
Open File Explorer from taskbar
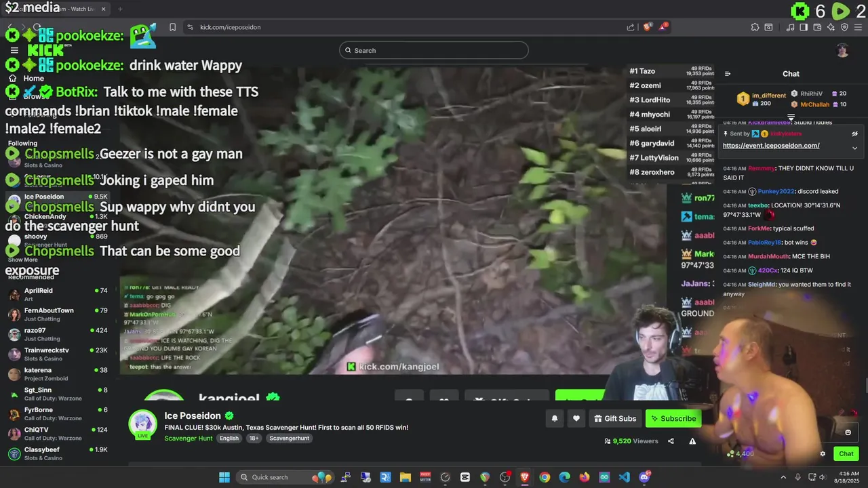(406, 477)
